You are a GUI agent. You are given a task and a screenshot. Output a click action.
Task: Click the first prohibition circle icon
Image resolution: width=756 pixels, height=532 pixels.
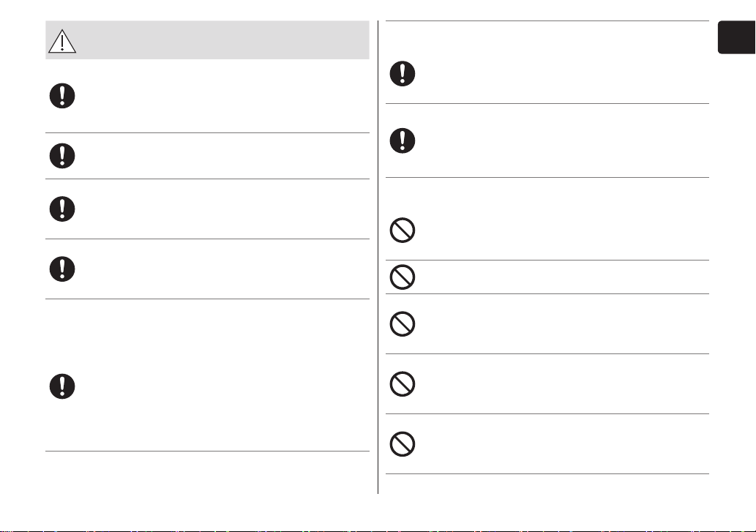403,230
